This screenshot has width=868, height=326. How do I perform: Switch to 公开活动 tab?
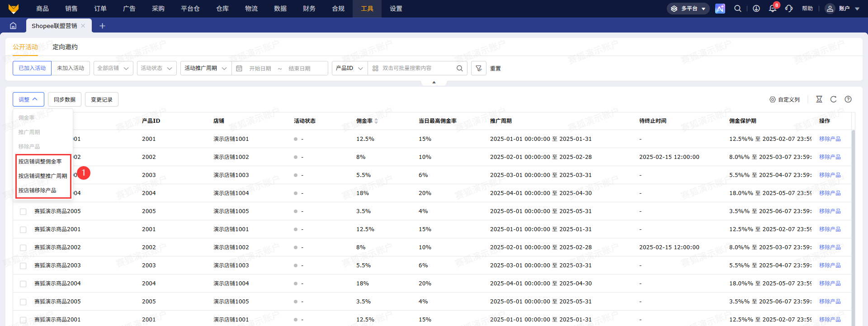point(25,47)
